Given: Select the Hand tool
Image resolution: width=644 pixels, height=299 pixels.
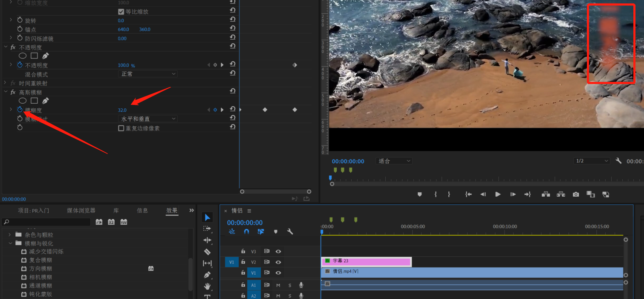Looking at the screenshot, I should [x=207, y=286].
